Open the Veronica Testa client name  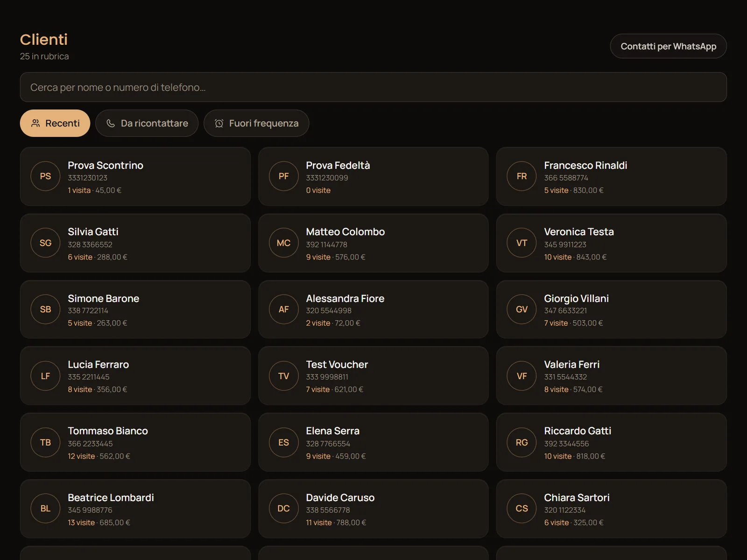(x=579, y=232)
